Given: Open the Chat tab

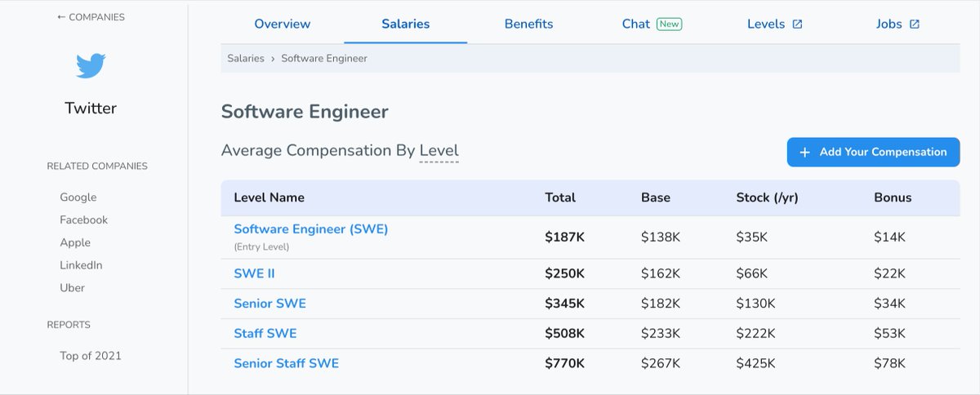Looking at the screenshot, I should point(636,24).
